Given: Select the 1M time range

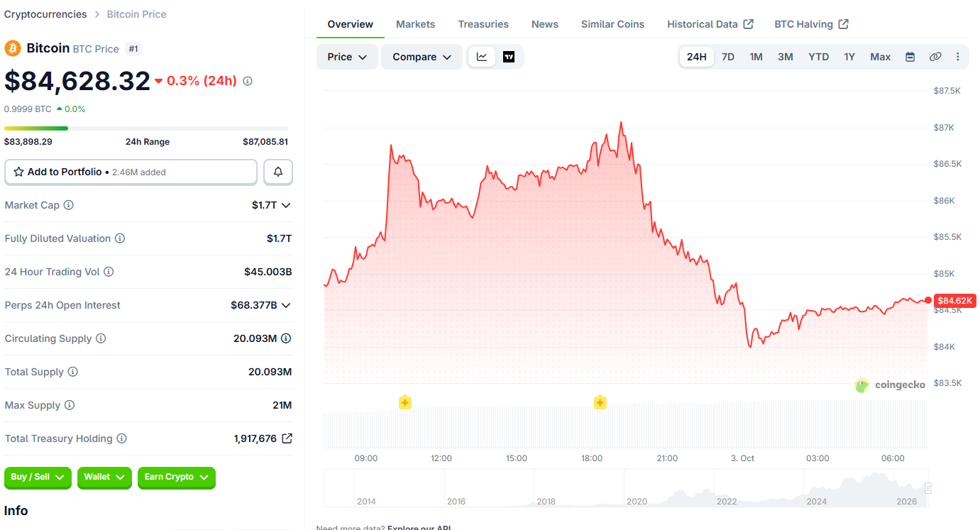Looking at the screenshot, I should click(x=756, y=57).
